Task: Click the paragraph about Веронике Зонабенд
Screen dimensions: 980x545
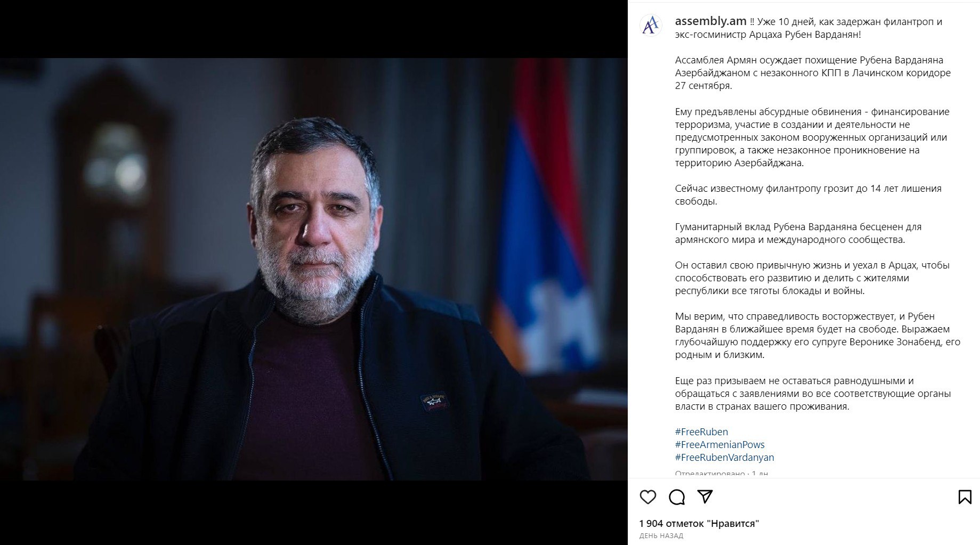Action: [x=817, y=335]
